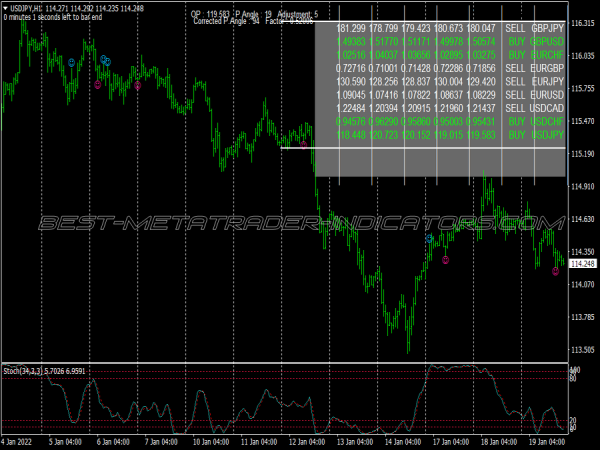Click the magenta signal dot nearest the current price

click(556, 271)
